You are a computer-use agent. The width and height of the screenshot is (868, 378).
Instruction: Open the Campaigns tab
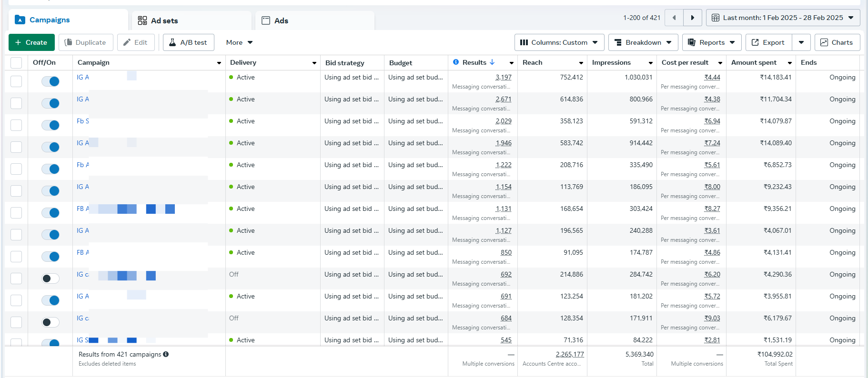68,20
